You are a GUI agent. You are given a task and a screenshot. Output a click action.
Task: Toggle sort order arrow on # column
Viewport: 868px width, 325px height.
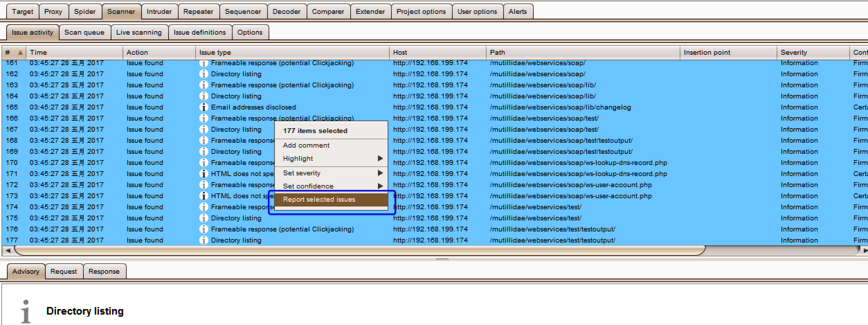coord(20,52)
